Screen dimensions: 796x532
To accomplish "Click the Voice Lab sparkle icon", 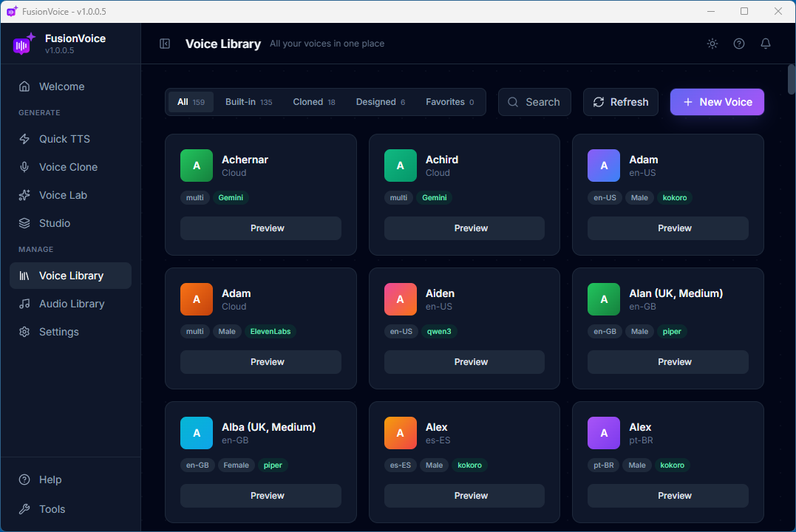I will click(x=24, y=195).
